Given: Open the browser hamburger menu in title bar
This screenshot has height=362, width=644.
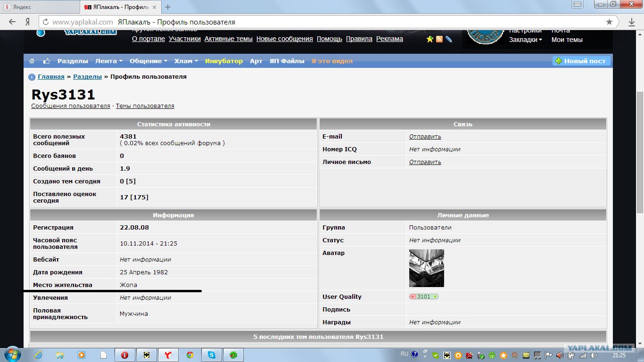Looking at the screenshot, I should [x=578, y=4].
